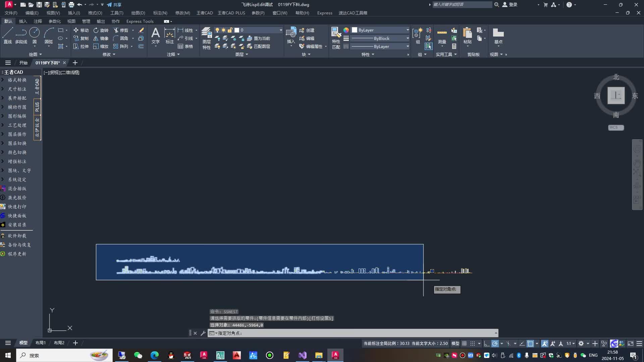644x362 pixels.
Task: Open the layer selection dropdown showing layer 0
Action: click(x=280, y=30)
